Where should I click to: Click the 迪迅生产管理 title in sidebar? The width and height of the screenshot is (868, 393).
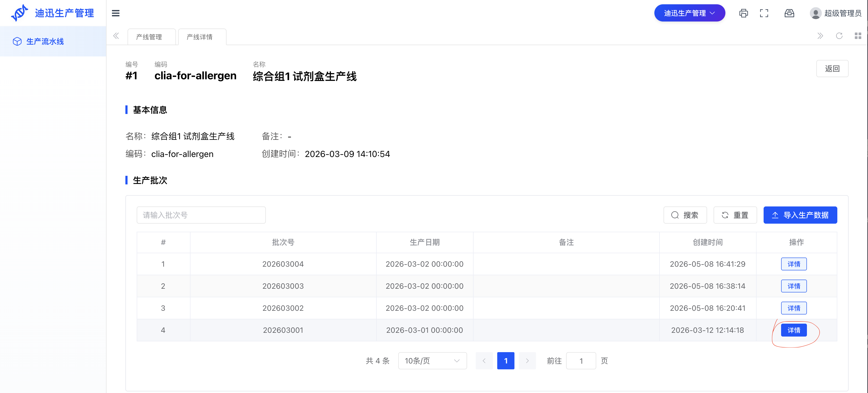(64, 13)
